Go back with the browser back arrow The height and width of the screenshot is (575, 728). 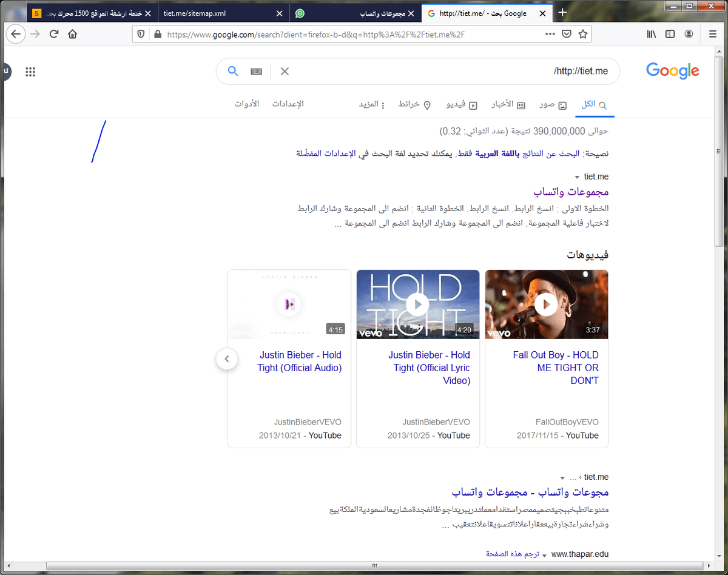point(16,35)
